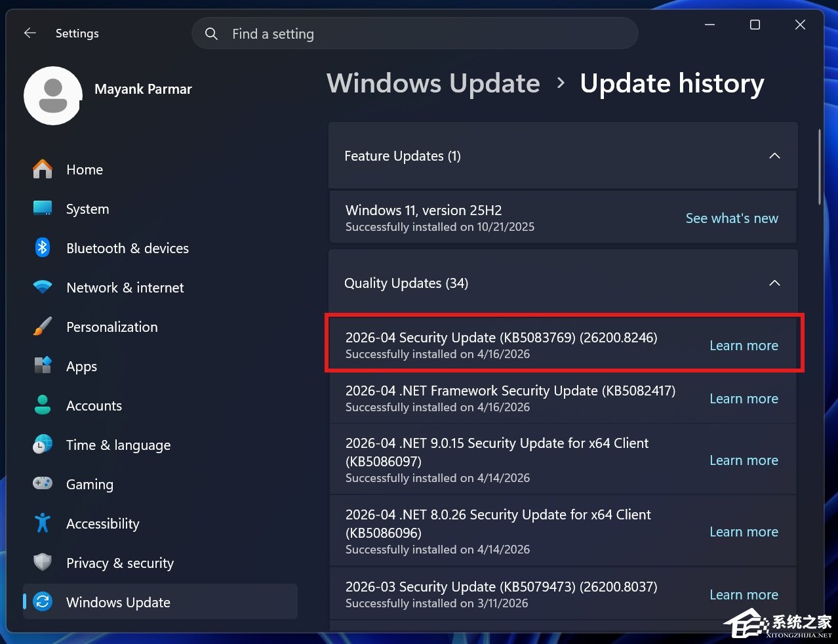
Task: Click the Personalization paintbrush icon
Action: pyautogui.click(x=43, y=327)
